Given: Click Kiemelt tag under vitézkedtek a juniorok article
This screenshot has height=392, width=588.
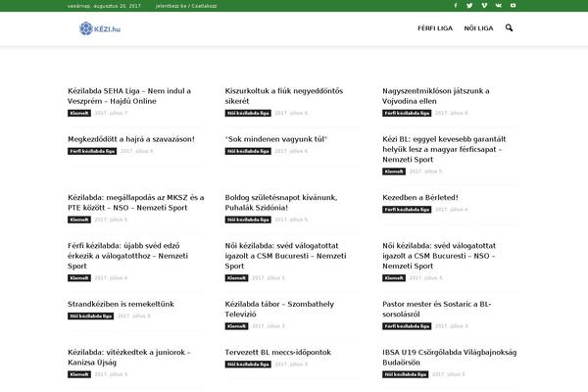Looking at the screenshot, I should pyautogui.click(x=79, y=374).
